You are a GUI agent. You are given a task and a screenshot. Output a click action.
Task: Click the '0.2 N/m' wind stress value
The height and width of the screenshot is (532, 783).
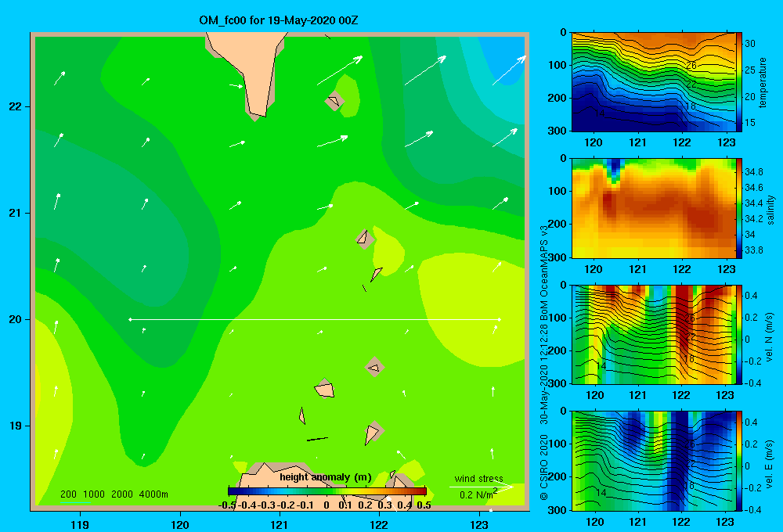tap(478, 494)
